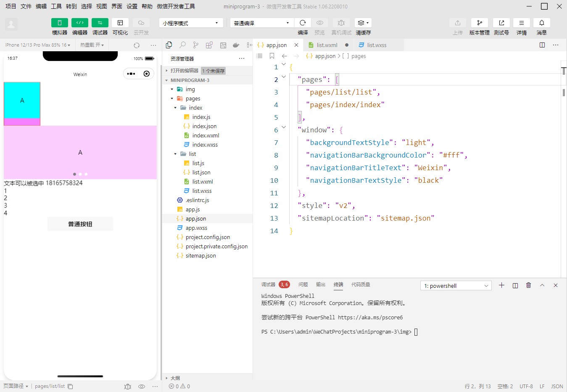The width and height of the screenshot is (567, 392).
Task: Click the cloud development icon
Action: pyautogui.click(x=141, y=23)
